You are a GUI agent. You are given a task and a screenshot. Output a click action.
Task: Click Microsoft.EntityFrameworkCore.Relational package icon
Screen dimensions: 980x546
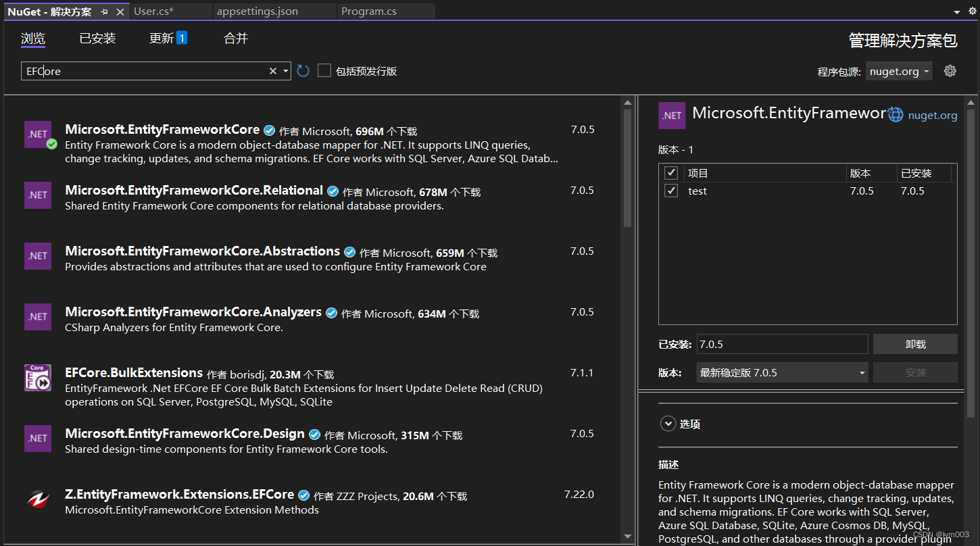pos(38,195)
